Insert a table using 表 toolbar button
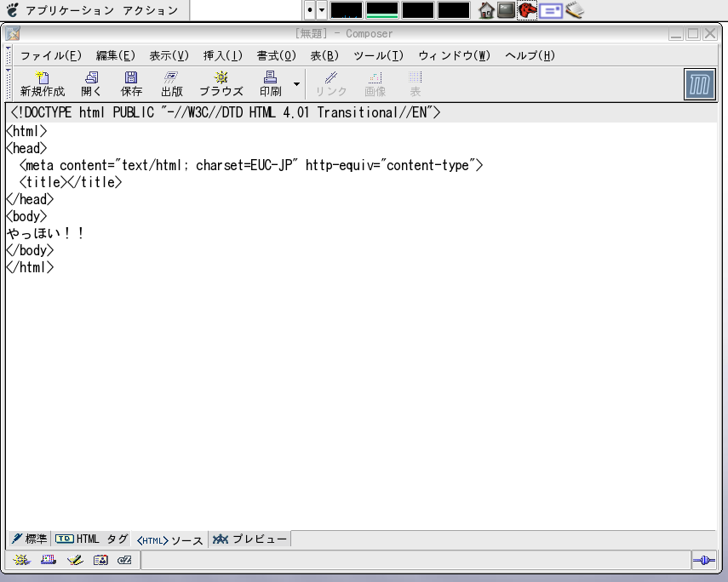This screenshot has height=582, width=728. (x=415, y=84)
